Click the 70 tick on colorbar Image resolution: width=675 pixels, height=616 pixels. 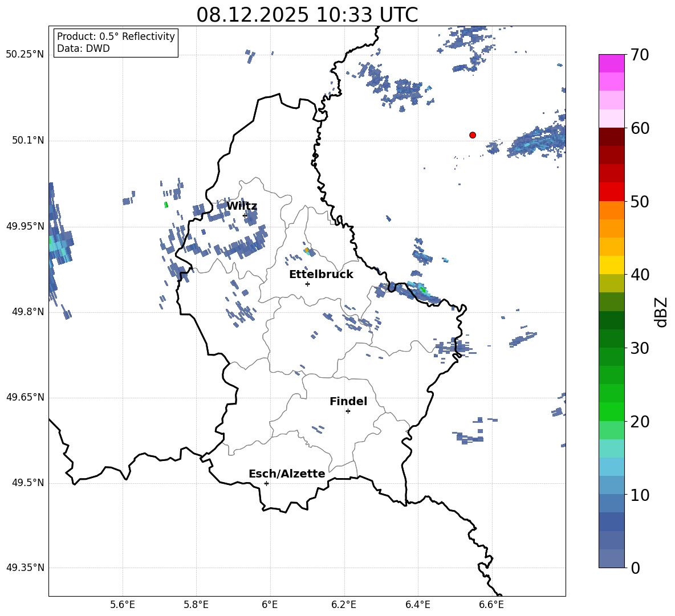click(x=640, y=55)
